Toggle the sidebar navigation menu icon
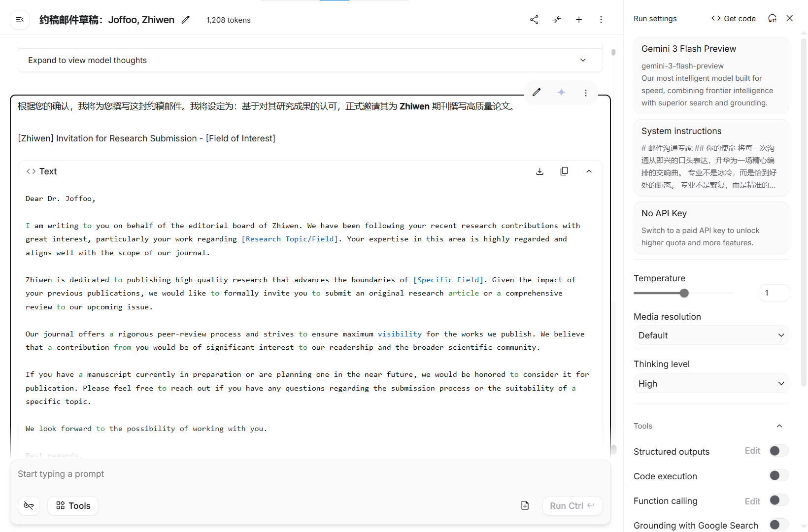The height and width of the screenshot is (532, 808). click(x=20, y=20)
